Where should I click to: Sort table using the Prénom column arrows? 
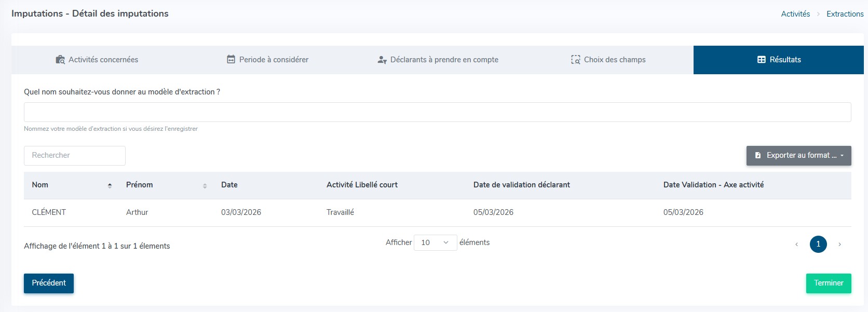tap(205, 185)
